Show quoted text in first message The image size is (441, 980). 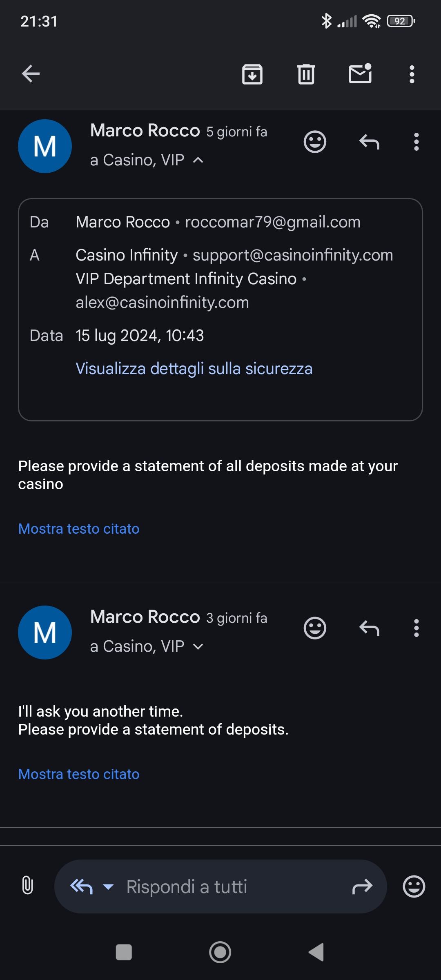pos(79,529)
